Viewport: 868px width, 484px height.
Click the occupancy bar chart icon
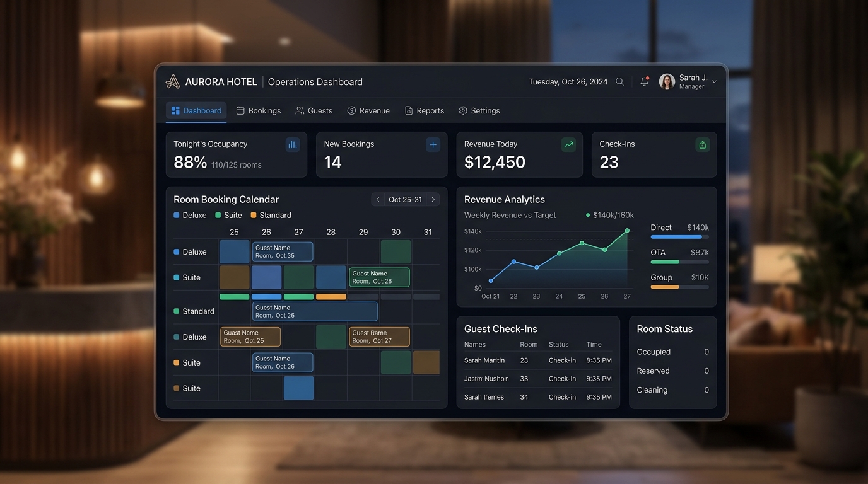[293, 144]
